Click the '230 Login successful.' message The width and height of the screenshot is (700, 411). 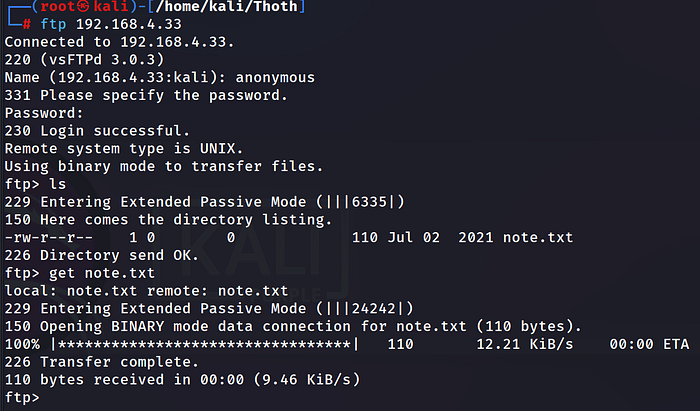(x=96, y=131)
